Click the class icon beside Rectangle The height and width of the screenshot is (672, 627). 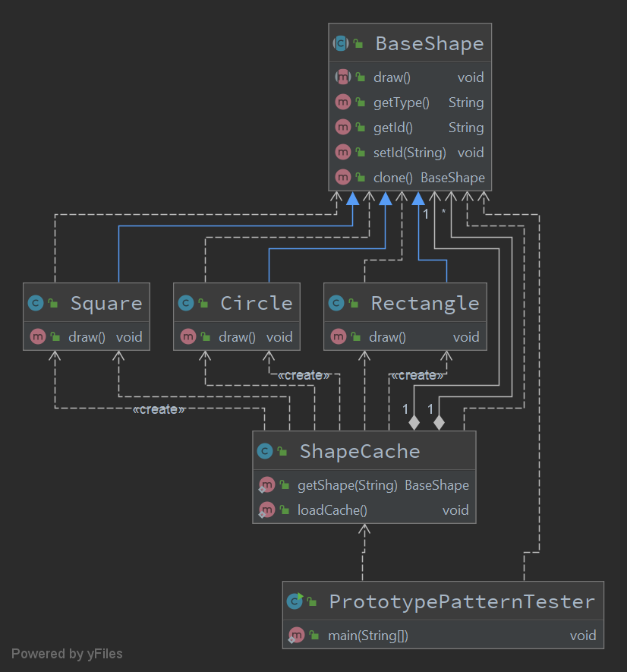click(338, 302)
